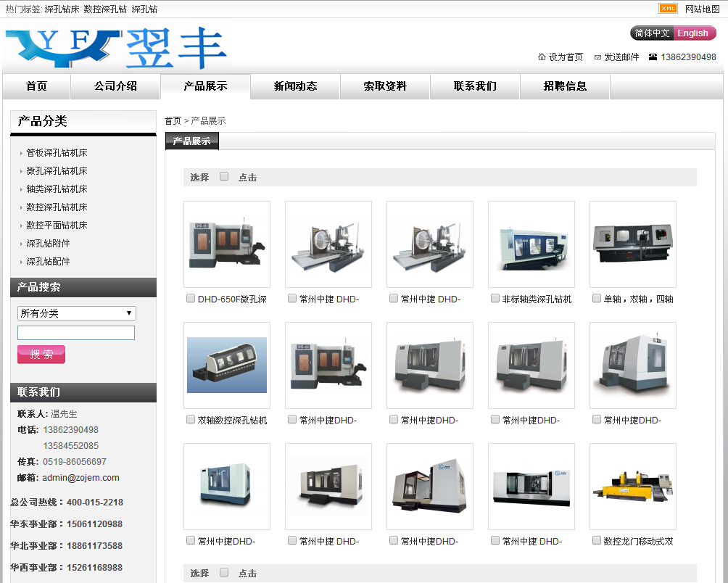Click bottom 点击 link beside 选择
This screenshot has height=583, width=728.
point(247,574)
